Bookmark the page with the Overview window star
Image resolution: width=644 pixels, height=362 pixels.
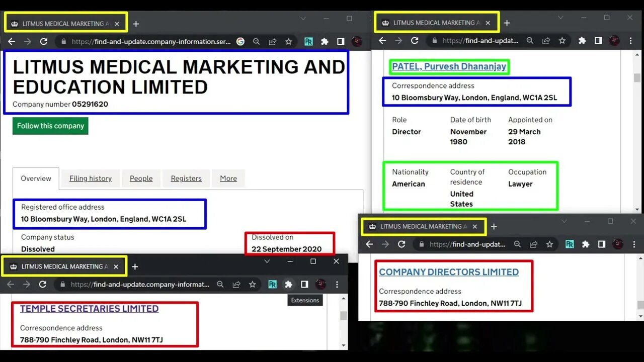coord(289,42)
